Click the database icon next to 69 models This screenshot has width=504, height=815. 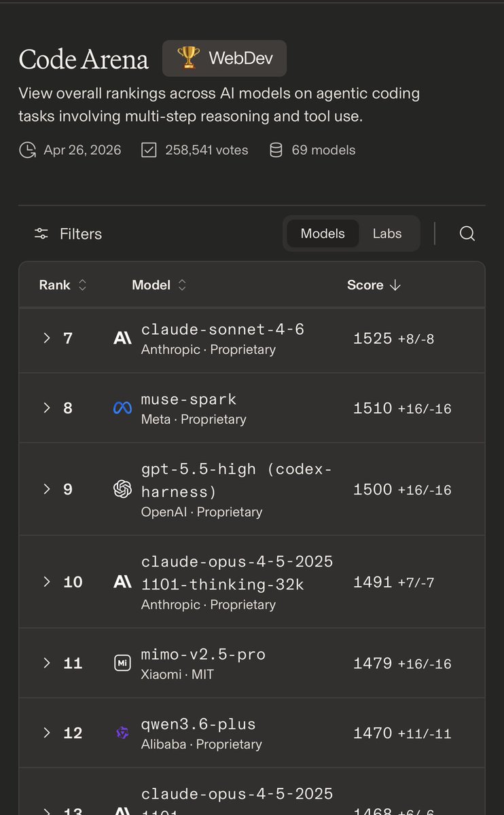[276, 150]
